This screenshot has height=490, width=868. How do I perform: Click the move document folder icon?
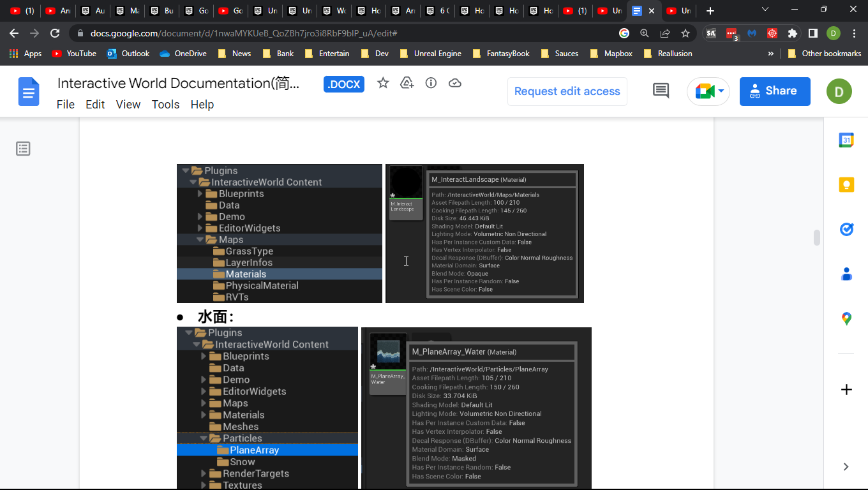pos(407,83)
